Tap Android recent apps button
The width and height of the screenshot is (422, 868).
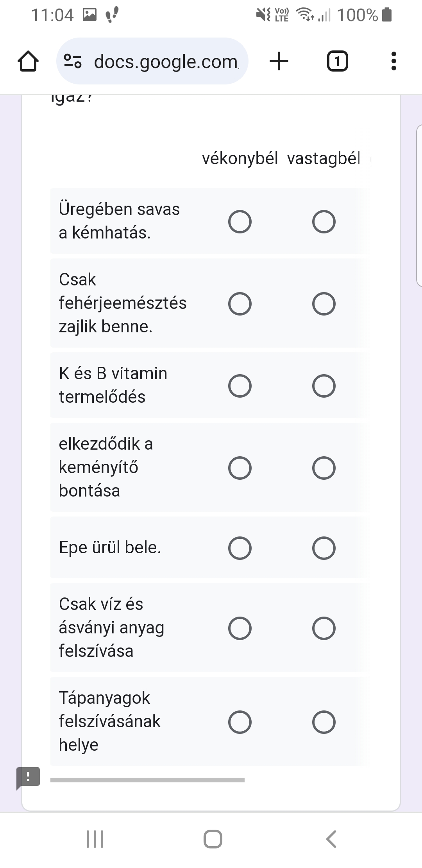(x=95, y=839)
